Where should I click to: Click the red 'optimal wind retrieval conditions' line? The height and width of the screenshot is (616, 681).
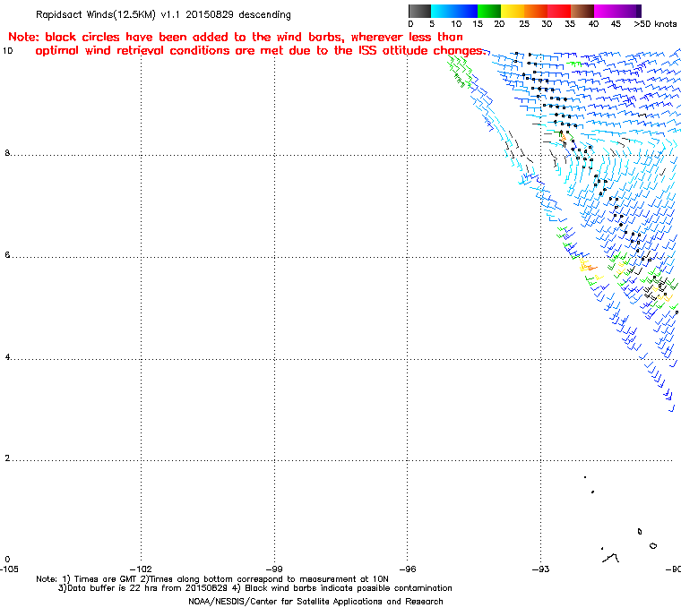click(x=260, y=51)
